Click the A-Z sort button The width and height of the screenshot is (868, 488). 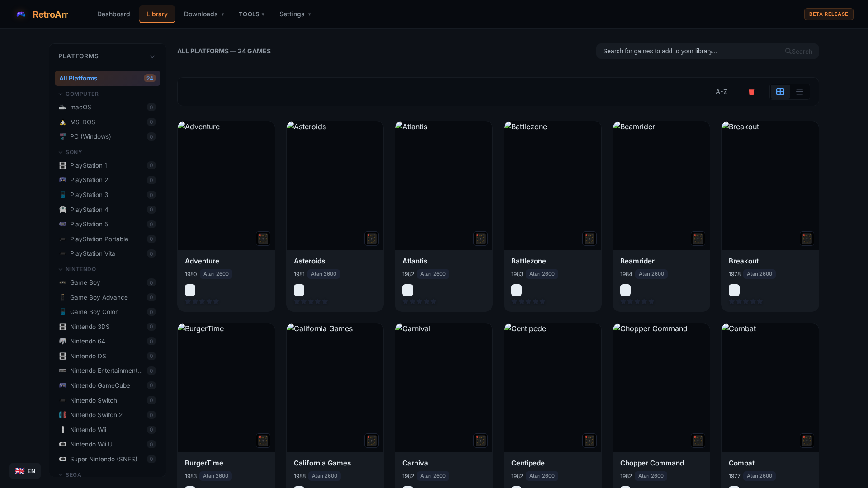(722, 92)
